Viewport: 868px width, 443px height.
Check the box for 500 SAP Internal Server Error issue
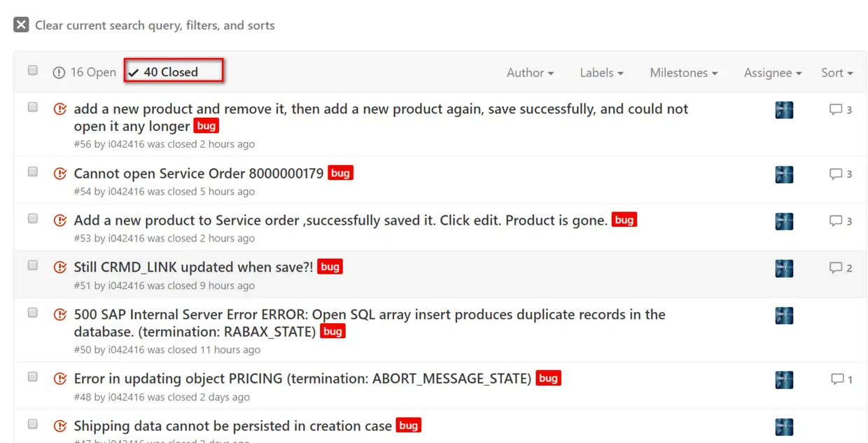click(33, 313)
